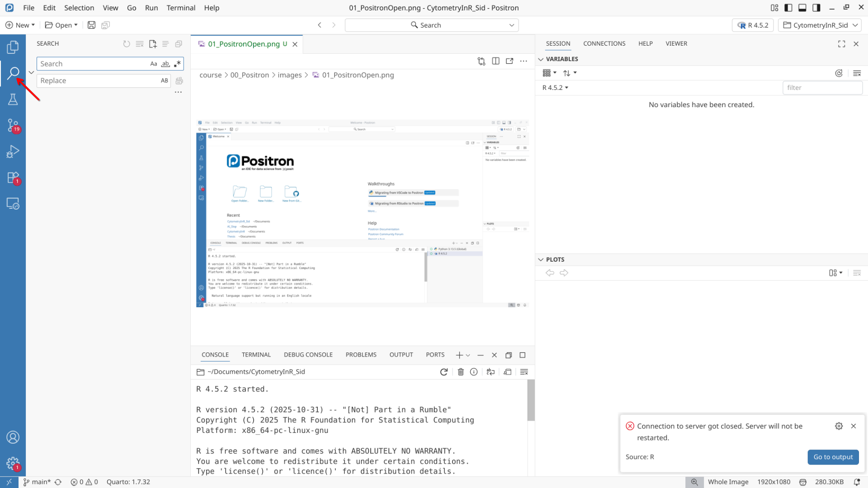Toggle Match Whole Word option
Viewport: 868px width, 488px height.
pyautogui.click(x=165, y=64)
